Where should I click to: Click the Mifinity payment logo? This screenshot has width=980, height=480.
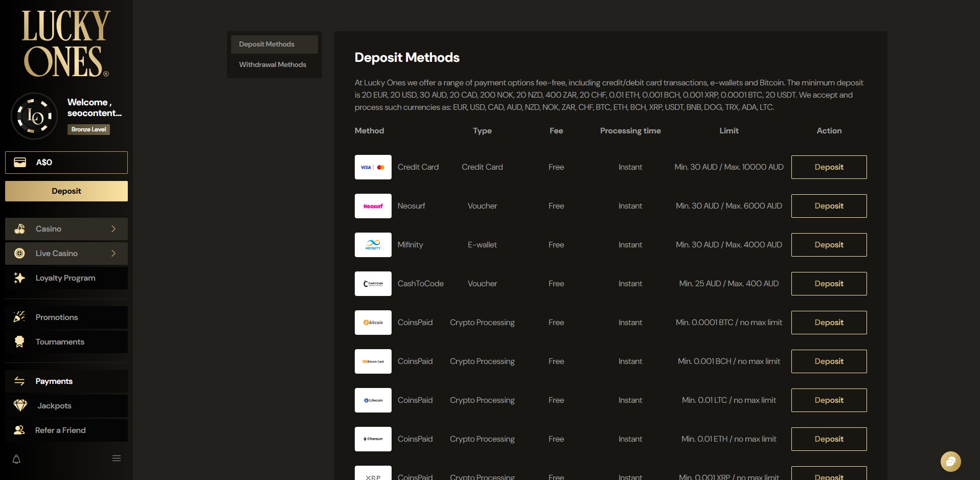(373, 245)
